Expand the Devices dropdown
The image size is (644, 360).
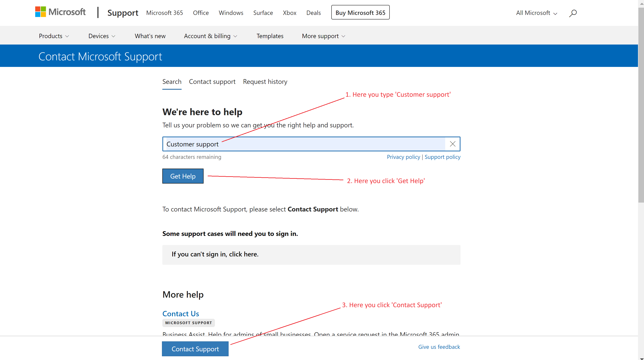102,36
